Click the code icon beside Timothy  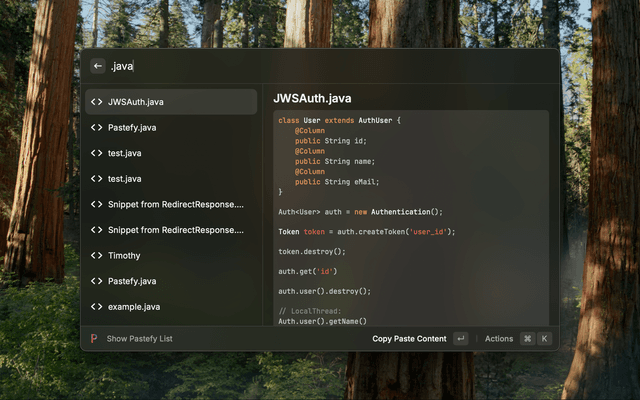coord(97,256)
